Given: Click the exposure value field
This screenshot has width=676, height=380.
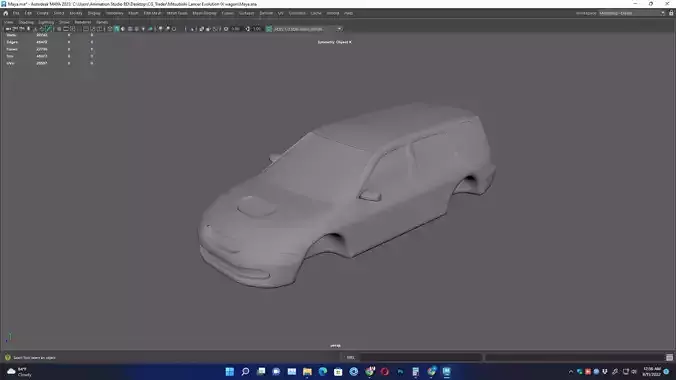Looking at the screenshot, I should 235,29.
